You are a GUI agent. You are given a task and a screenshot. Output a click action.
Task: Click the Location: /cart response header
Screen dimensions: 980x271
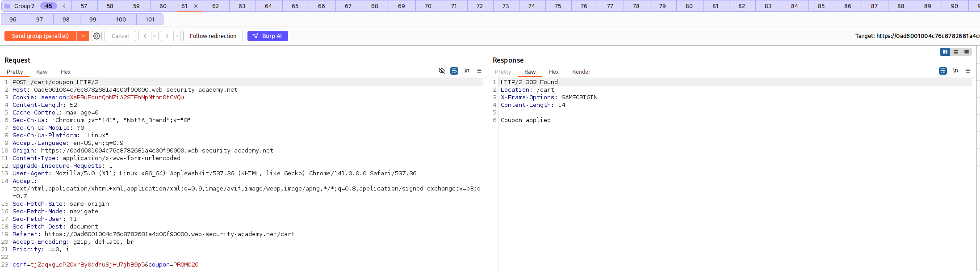(528, 89)
